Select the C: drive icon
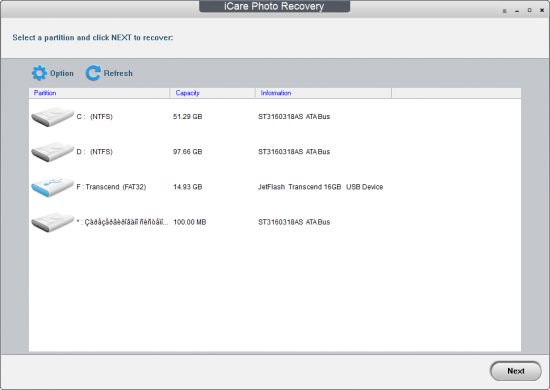 pos(53,117)
